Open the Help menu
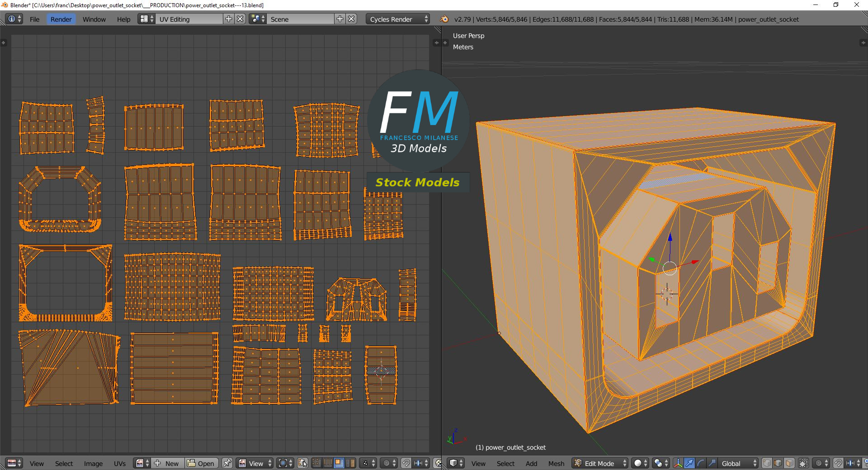Image resolution: width=868 pixels, height=470 pixels. coord(123,19)
